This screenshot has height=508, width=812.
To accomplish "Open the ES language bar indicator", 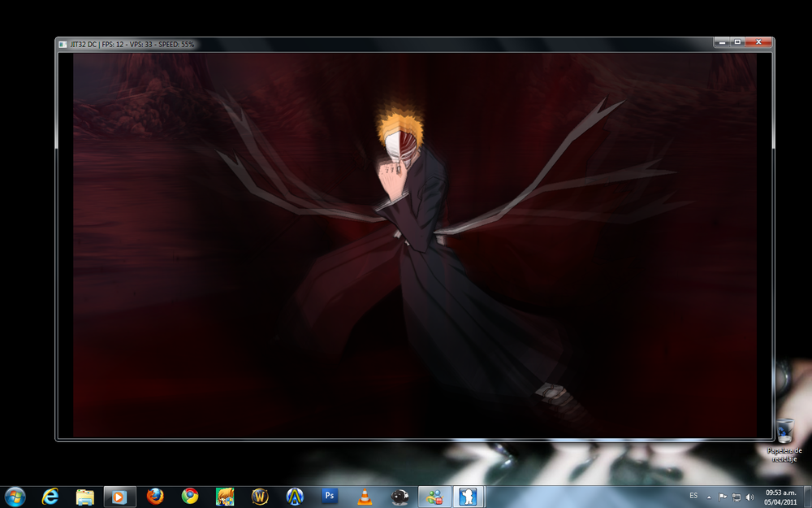I will (693, 496).
